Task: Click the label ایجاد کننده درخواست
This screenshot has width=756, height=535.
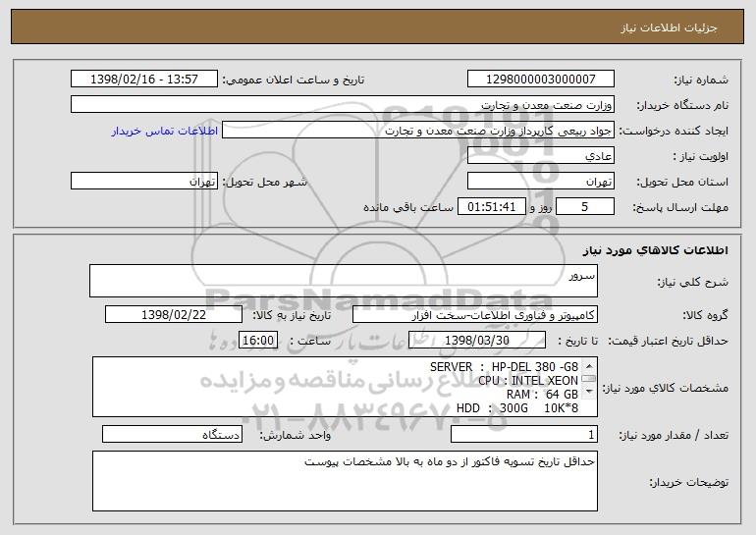Action: point(674,132)
